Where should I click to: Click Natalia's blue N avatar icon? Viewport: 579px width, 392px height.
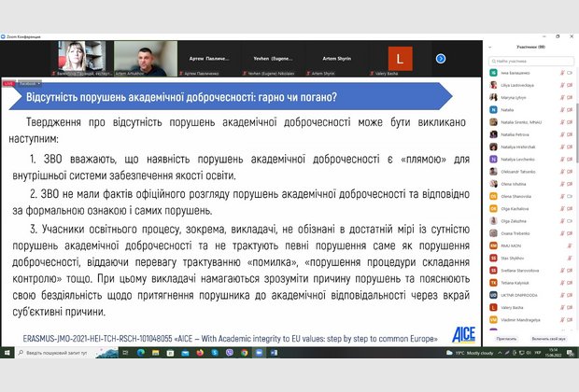493,109
